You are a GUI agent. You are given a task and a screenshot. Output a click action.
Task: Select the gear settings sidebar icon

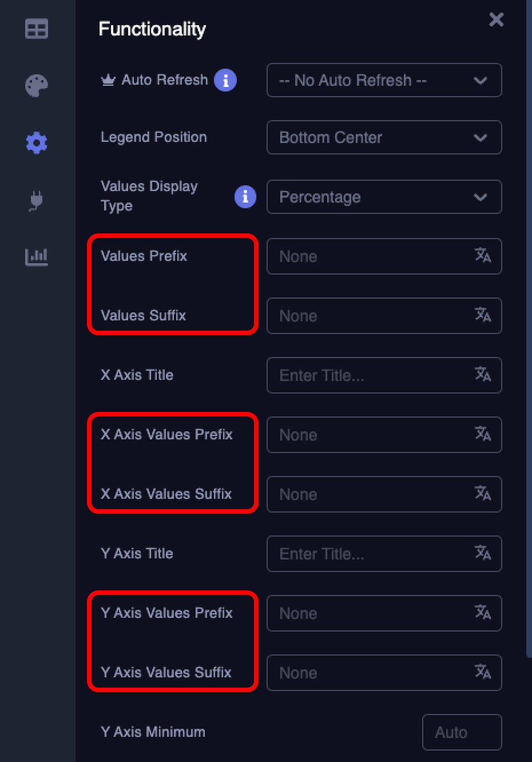[x=37, y=142]
